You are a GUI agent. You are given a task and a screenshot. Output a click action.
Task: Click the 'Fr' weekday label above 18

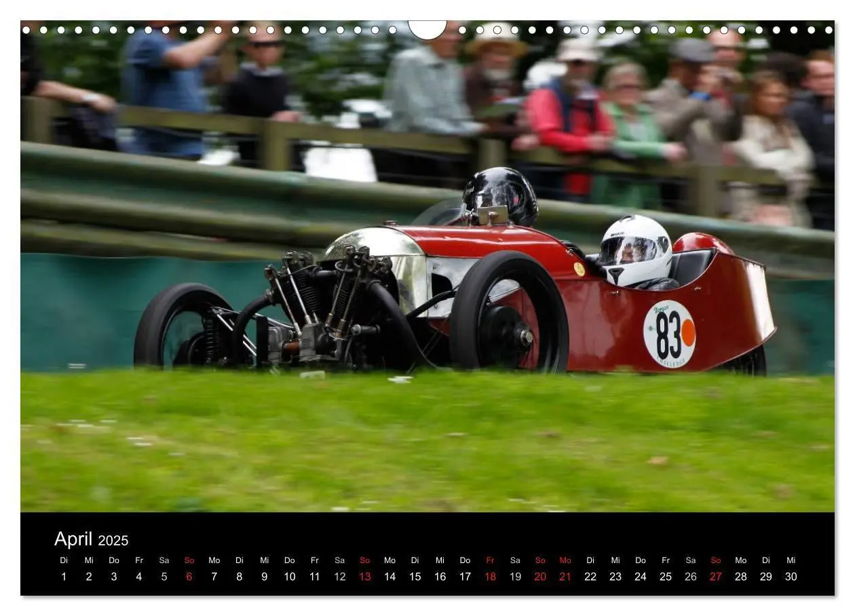click(490, 560)
